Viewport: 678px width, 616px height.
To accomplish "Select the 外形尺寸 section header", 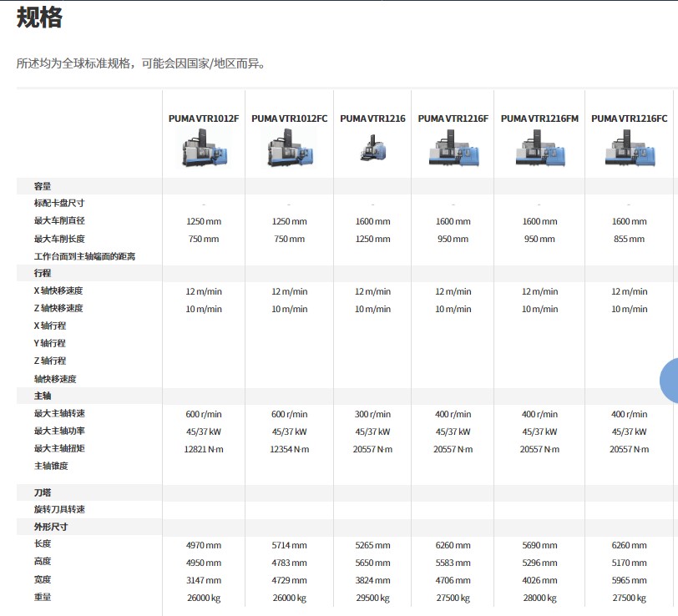I will point(51,527).
